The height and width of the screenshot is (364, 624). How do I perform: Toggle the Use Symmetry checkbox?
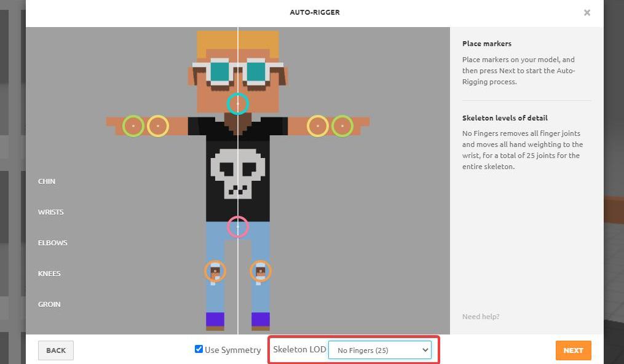click(x=199, y=349)
